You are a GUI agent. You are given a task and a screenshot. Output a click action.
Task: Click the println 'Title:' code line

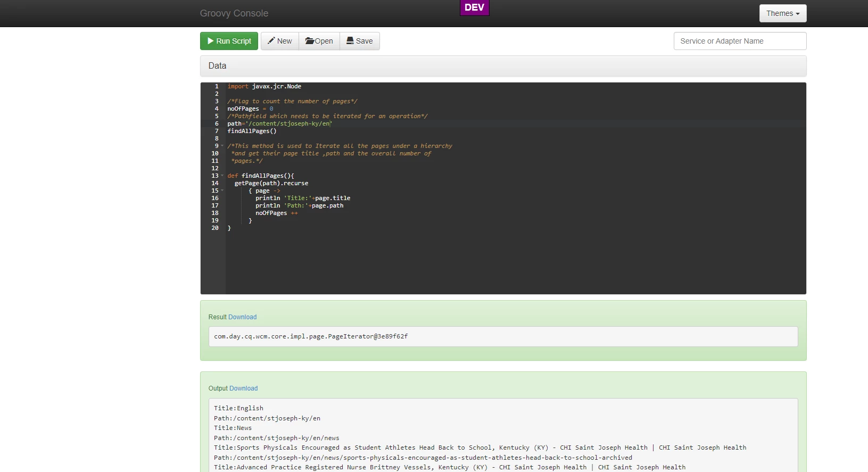click(x=303, y=198)
